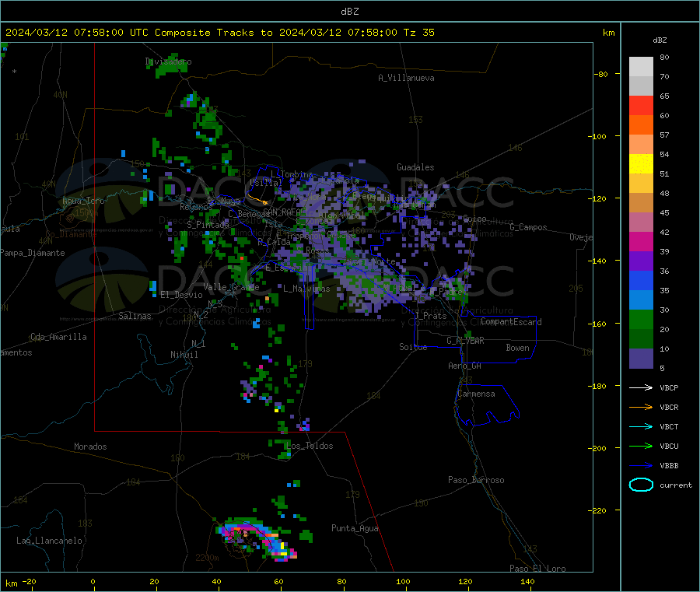700x592 pixels.
Task: Click the Los_Toldos map label
Action: 310,446
